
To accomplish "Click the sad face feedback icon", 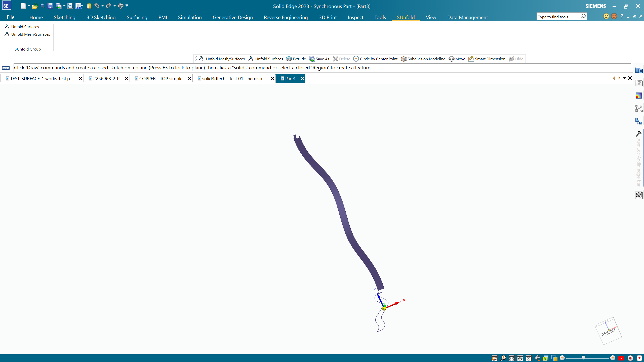I will tap(614, 16).
